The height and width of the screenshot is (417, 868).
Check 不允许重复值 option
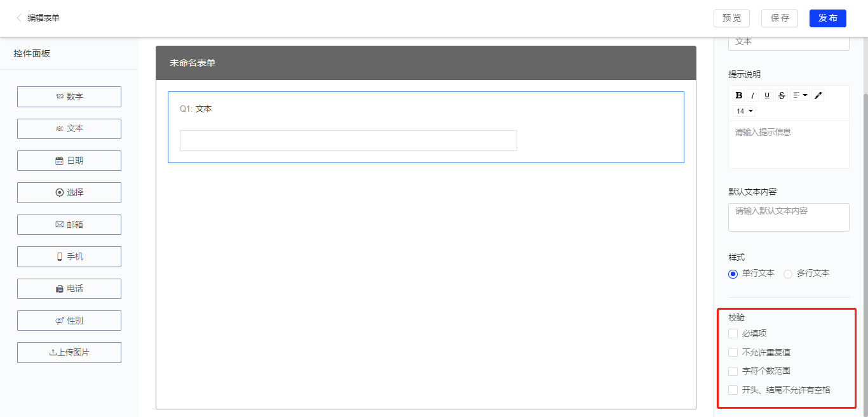click(x=733, y=352)
